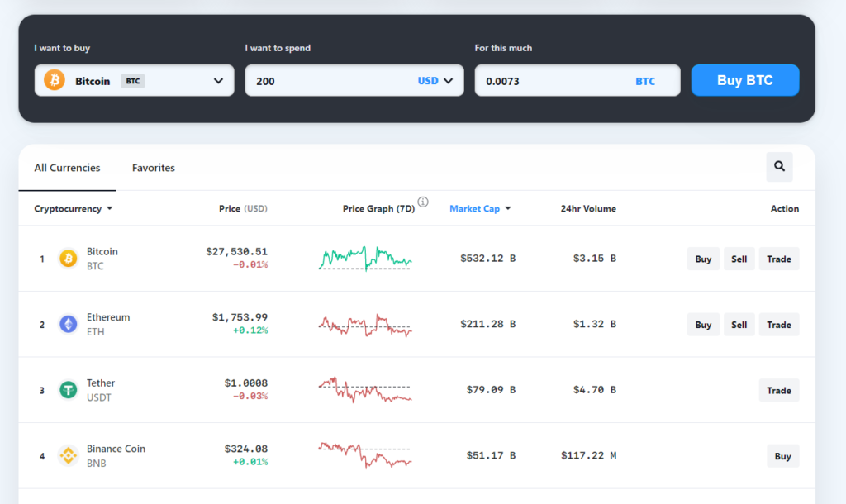The image size is (846, 504).
Task: Select the All Currencies tab
Action: [x=67, y=168]
